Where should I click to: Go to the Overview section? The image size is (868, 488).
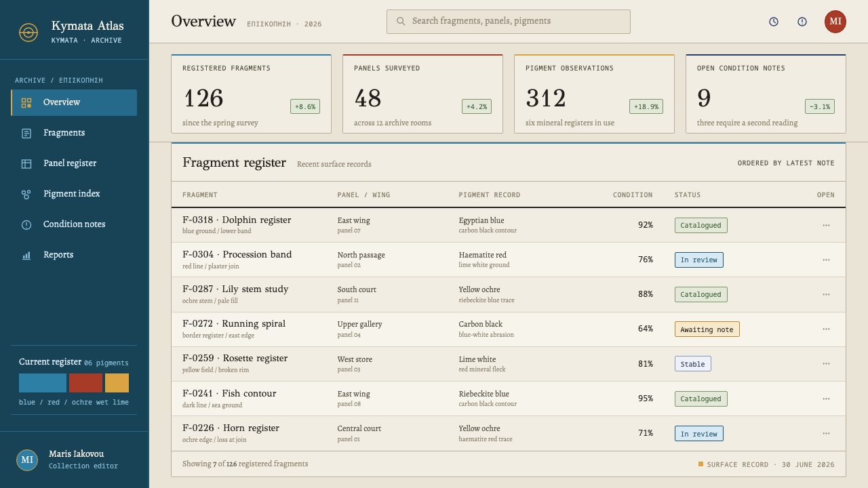(x=74, y=102)
